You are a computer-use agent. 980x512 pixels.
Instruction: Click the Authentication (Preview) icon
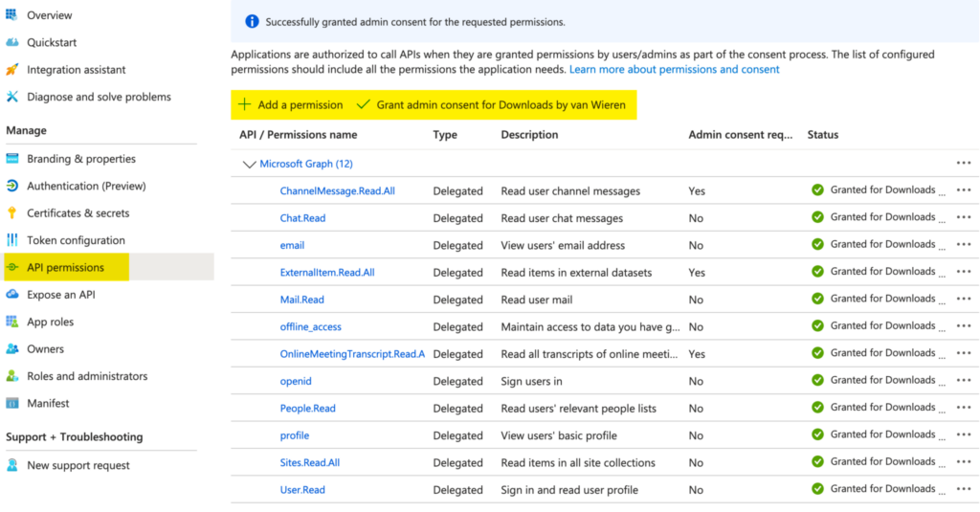(11, 186)
